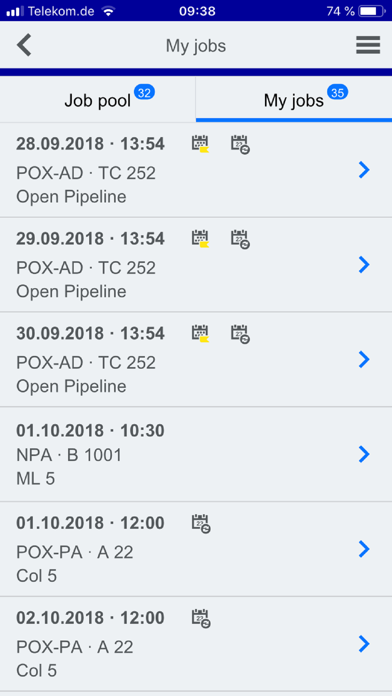Viewport: 392px width, 696px height.
Task: Open the 29.09.2018 job details chevron
Action: click(364, 265)
